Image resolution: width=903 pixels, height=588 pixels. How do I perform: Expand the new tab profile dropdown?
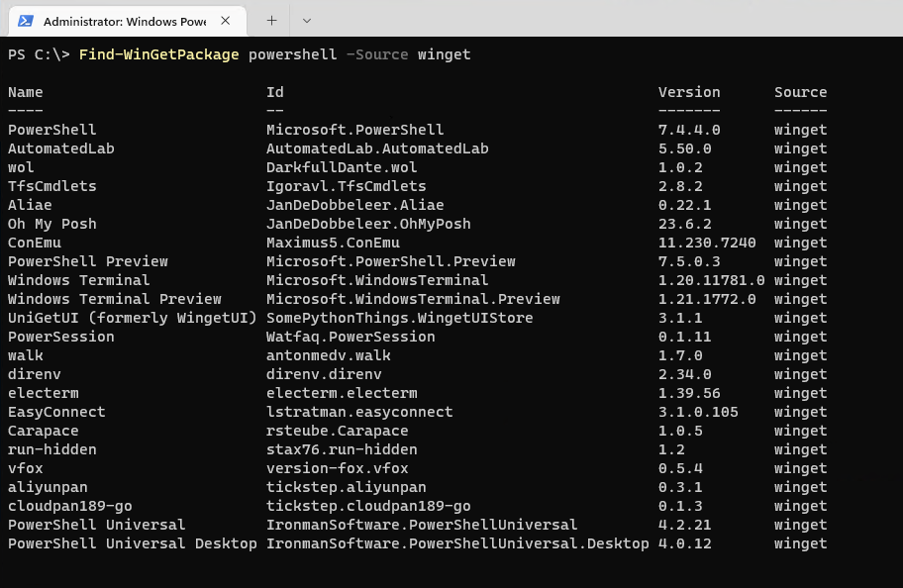coord(307,21)
